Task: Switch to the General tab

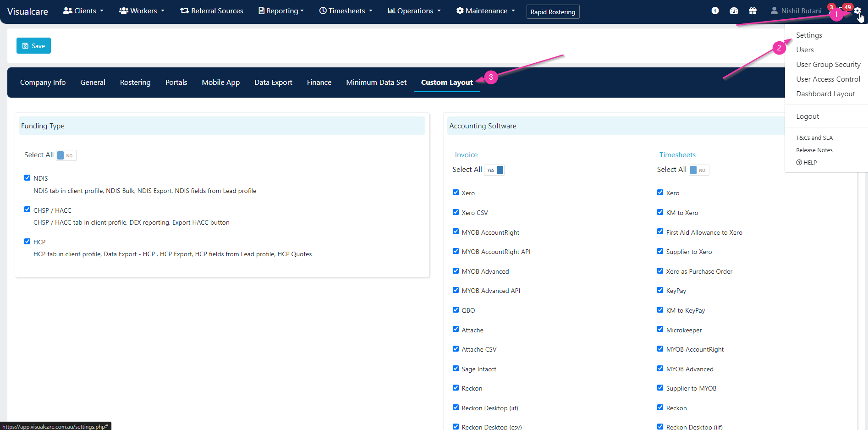Action: [x=93, y=83]
